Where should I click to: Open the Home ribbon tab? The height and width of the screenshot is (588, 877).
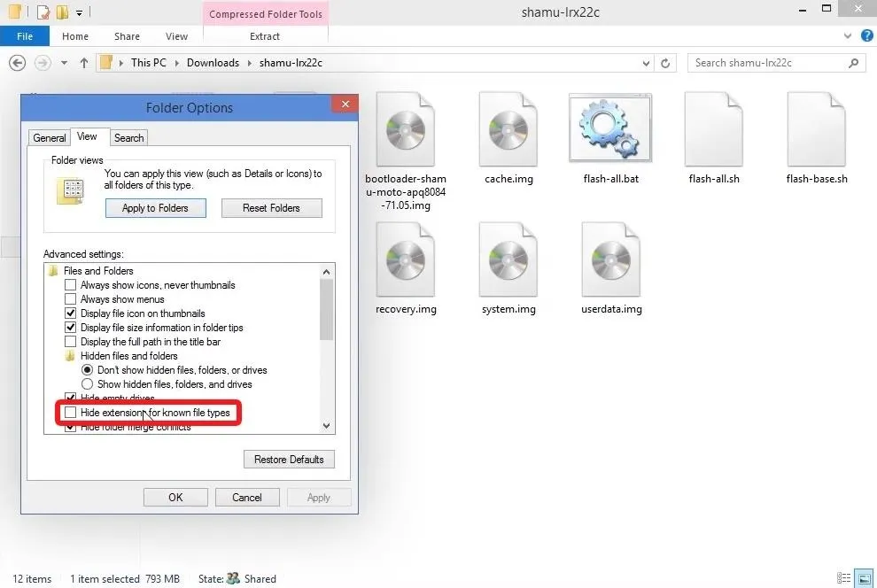[75, 36]
